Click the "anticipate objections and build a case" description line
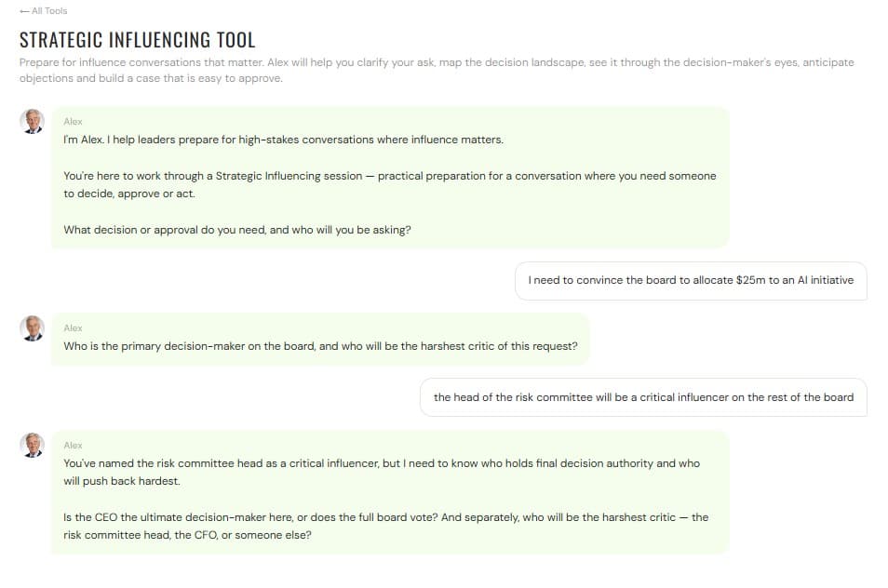 pos(151,78)
